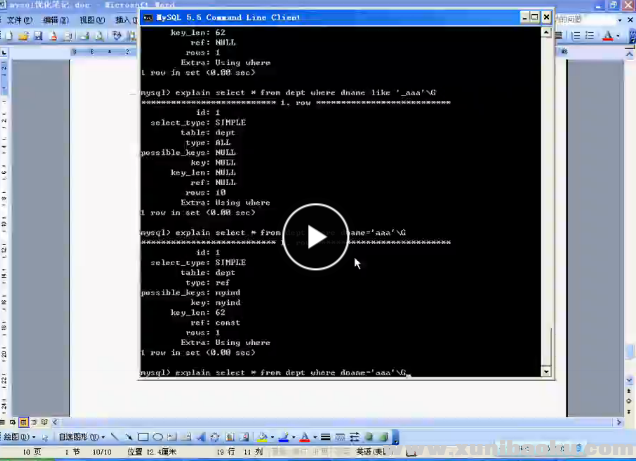Click the MySQL console scroll up arrow
Image resolution: width=636 pixels, height=461 pixels.
546,33
